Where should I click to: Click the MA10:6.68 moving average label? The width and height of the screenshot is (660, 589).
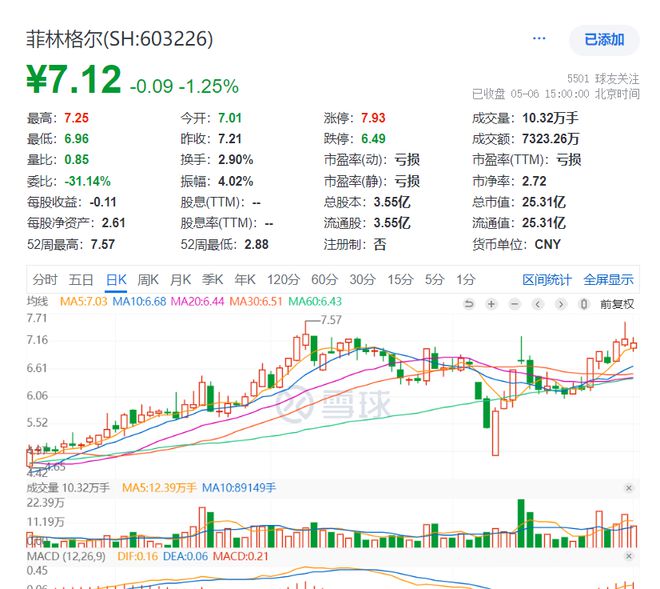click(139, 301)
